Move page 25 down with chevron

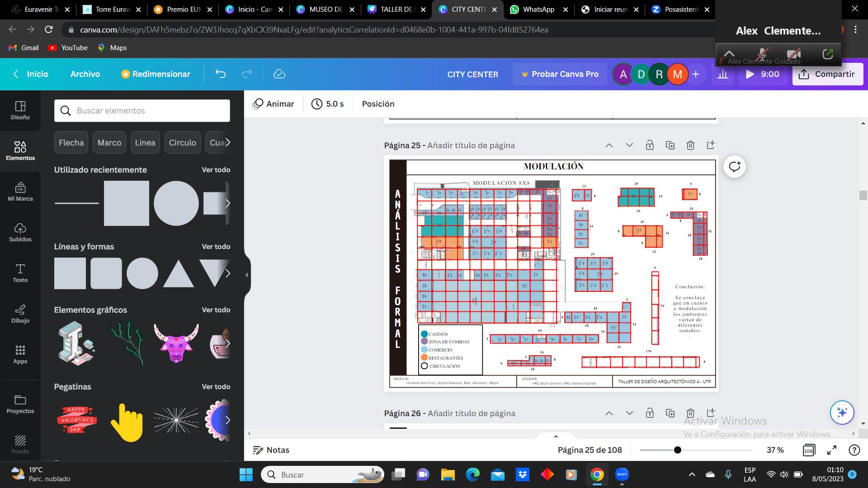click(x=629, y=145)
